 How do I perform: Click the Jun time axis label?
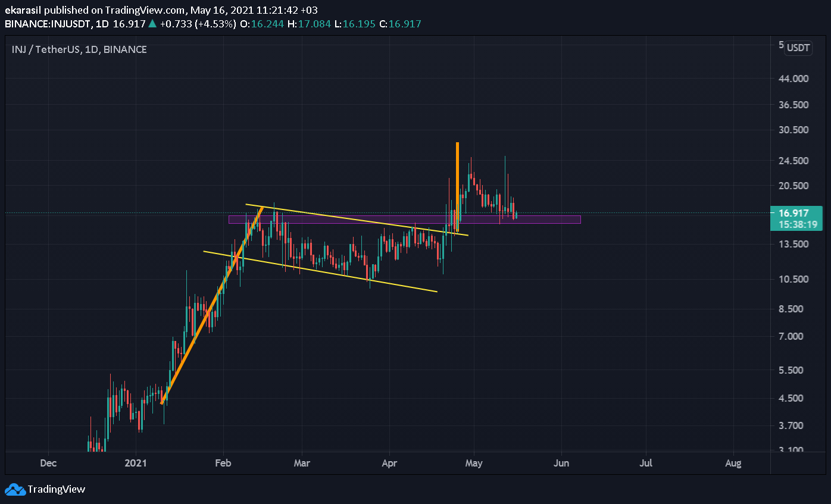coord(561,463)
